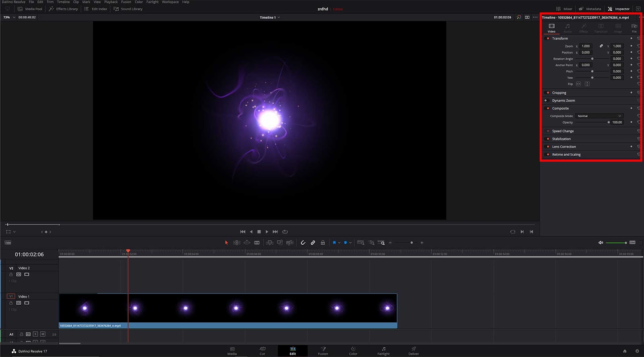Enable the Dynamic Zoom switch

click(547, 101)
